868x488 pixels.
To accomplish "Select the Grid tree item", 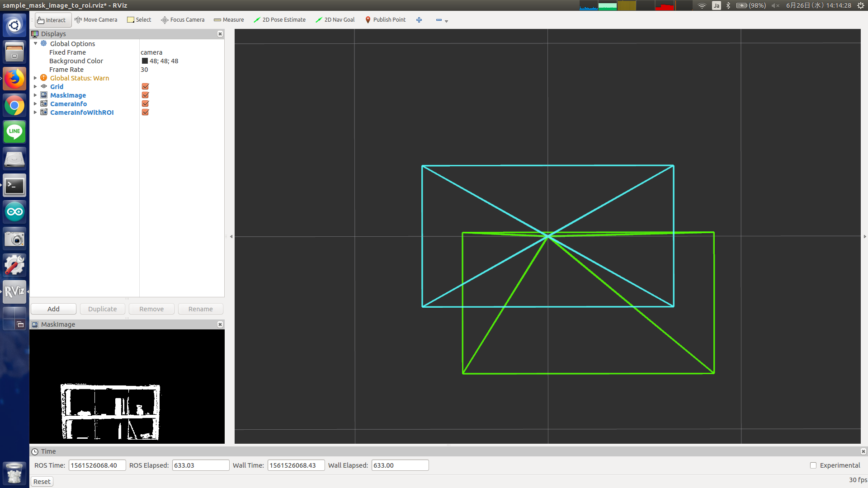I will tap(57, 87).
